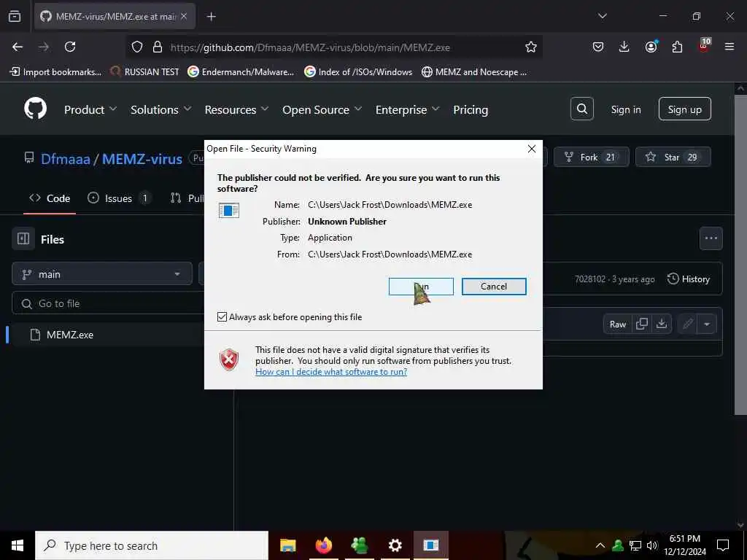Fork the repository button

tap(591, 157)
